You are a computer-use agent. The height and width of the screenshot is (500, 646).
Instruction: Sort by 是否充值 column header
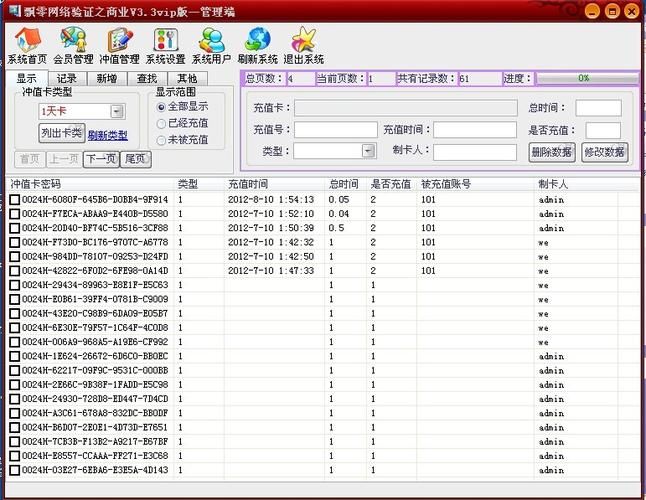(x=391, y=184)
